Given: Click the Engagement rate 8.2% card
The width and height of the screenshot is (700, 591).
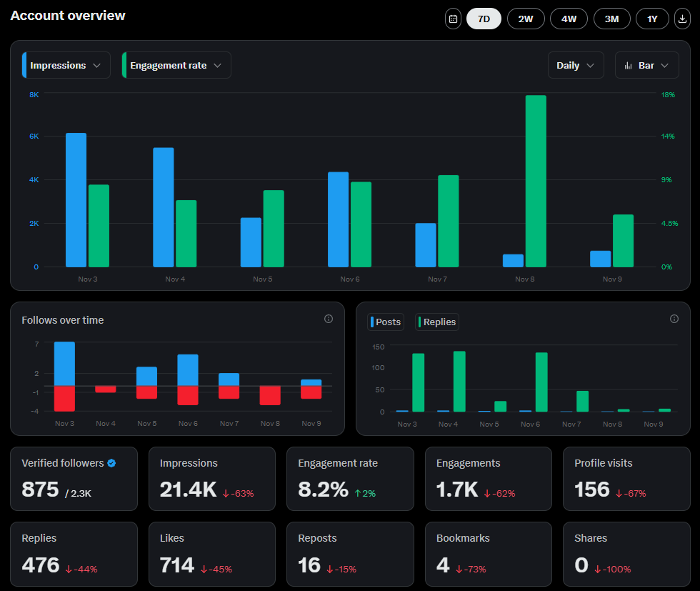Looking at the screenshot, I should click(350, 479).
